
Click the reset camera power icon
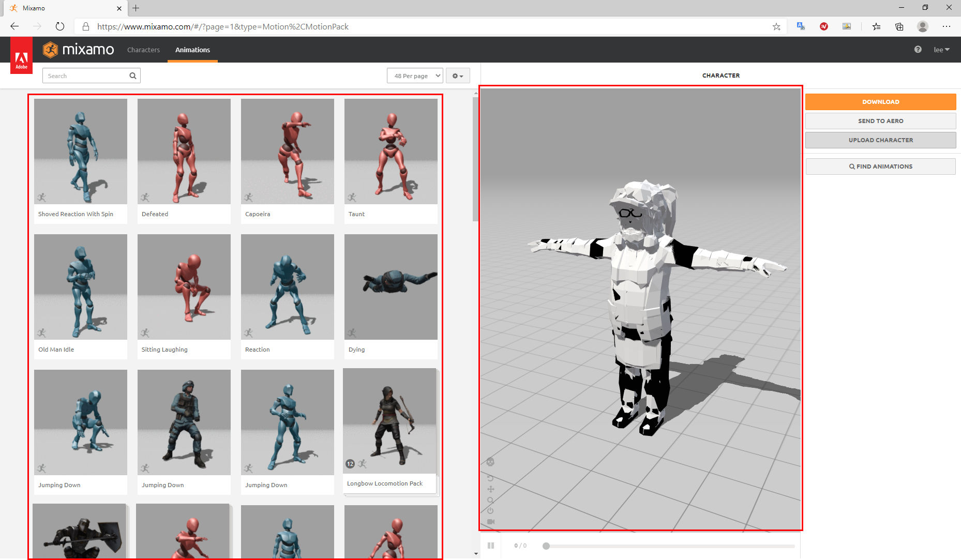490,510
